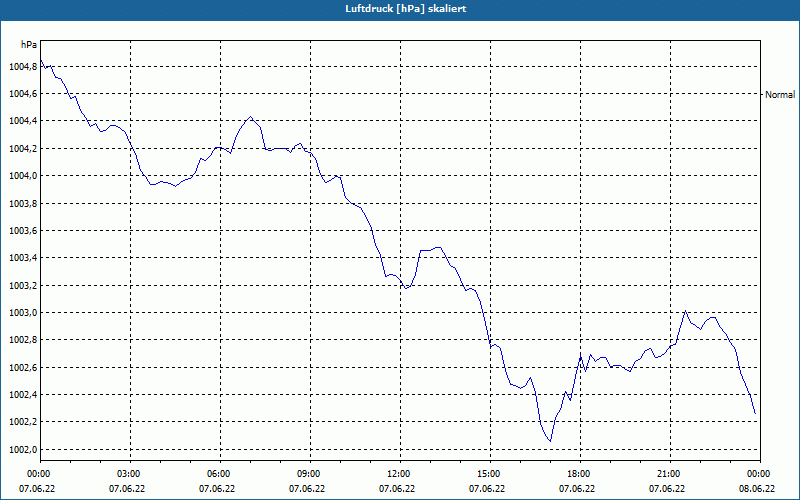Click the 1002,8 y-axis label
Viewport: 800px width, 500px height.
click(23, 340)
